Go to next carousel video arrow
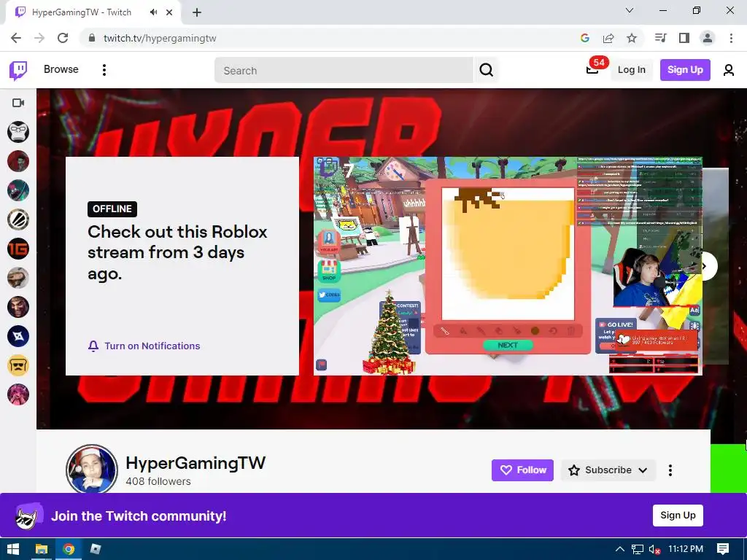Image resolution: width=747 pixels, height=560 pixels. [x=705, y=267]
